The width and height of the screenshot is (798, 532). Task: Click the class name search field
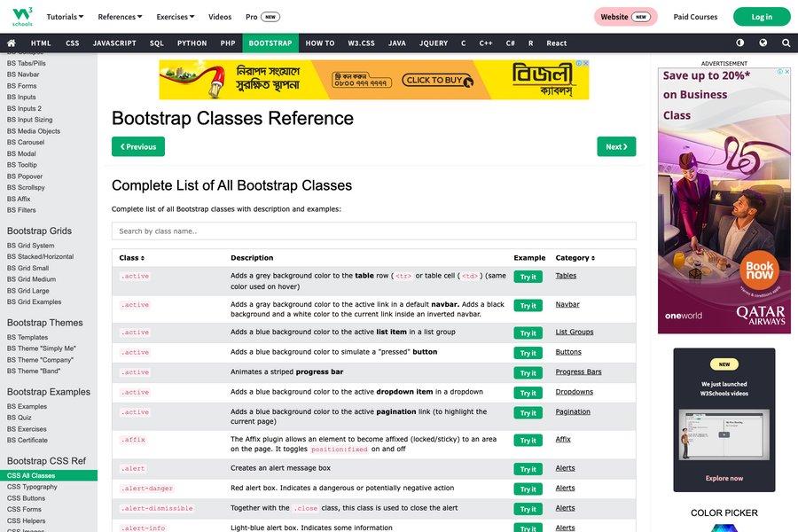tap(372, 231)
